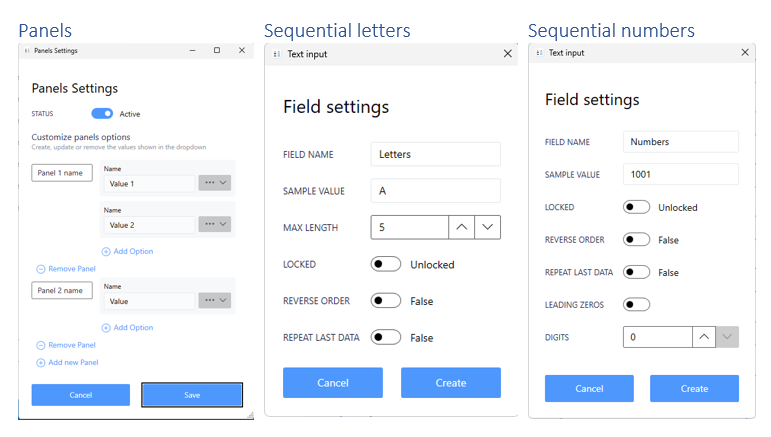Enable the Leading Zeros switch
Image resolution: width=771 pixels, height=437 pixels.
point(636,304)
